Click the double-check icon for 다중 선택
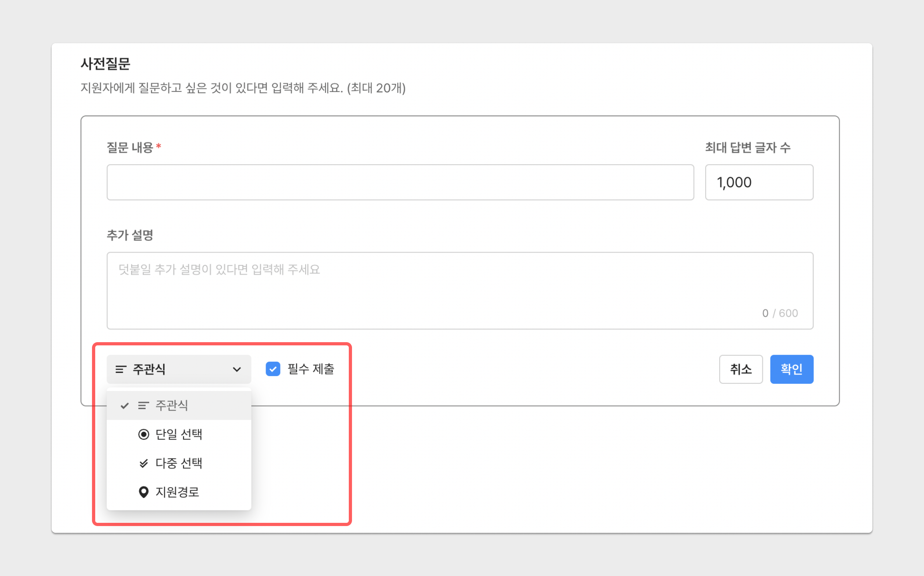 point(144,463)
